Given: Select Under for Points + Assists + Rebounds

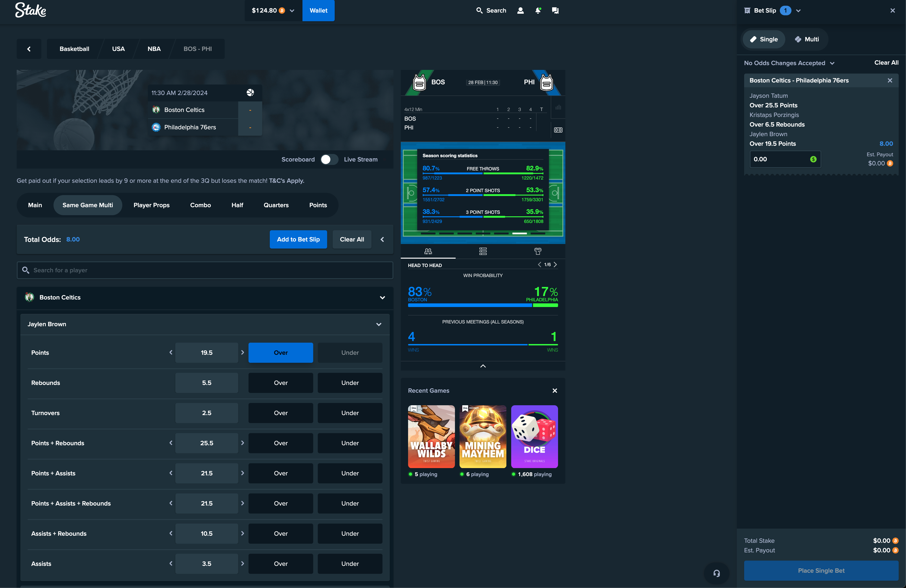Looking at the screenshot, I should [350, 503].
